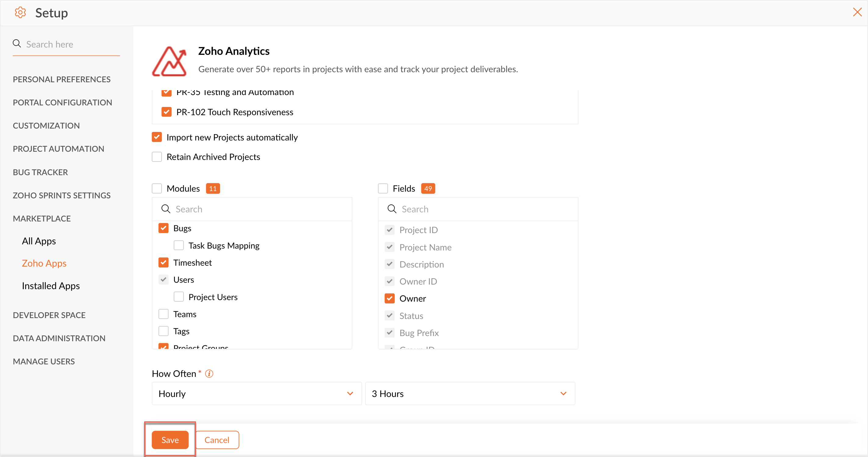Click the How Often info icon

(209, 374)
